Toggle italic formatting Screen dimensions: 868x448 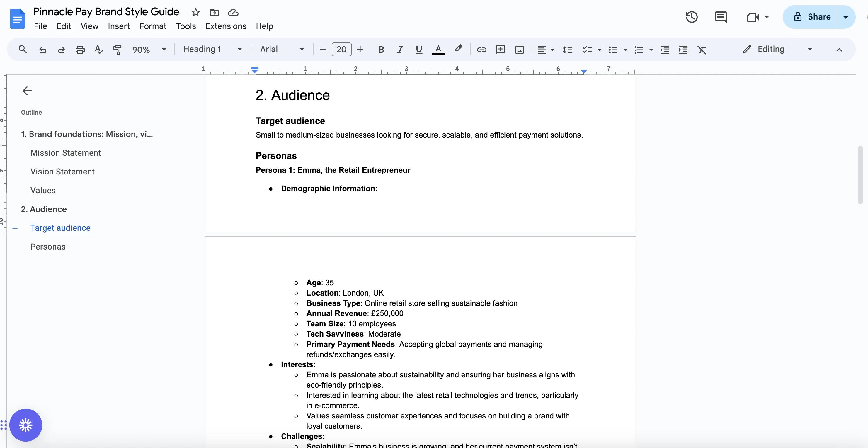pyautogui.click(x=400, y=50)
